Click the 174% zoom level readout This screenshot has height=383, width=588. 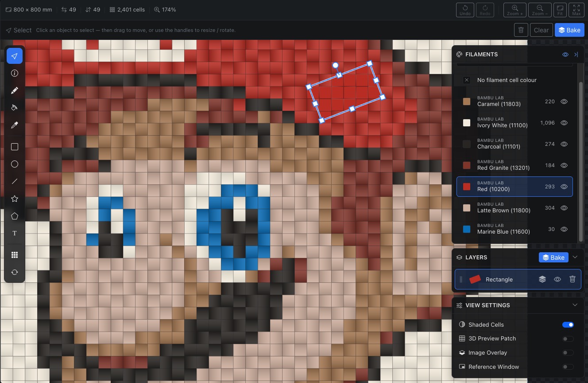click(x=165, y=9)
